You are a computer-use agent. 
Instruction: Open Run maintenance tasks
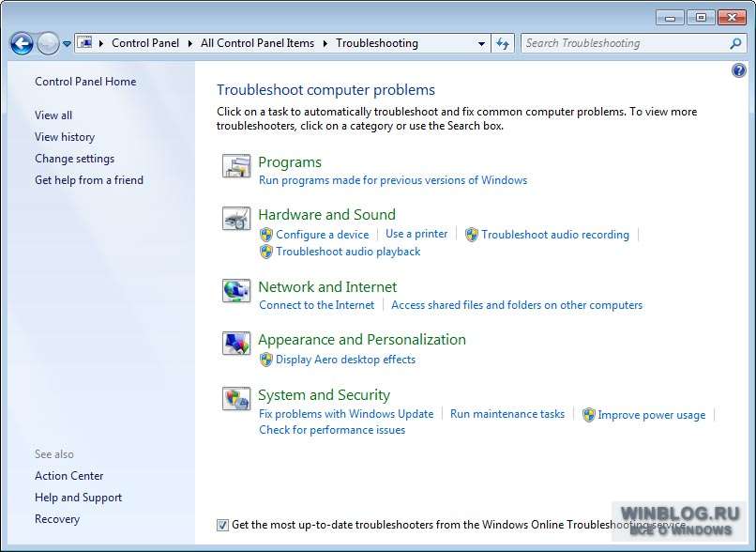coord(507,414)
